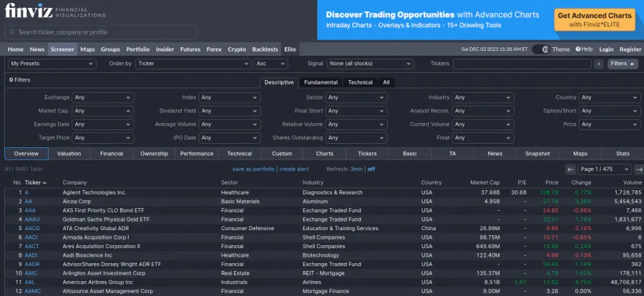644x296 pixels.
Task: Go to previous results page arrow
Action: pyautogui.click(x=570, y=169)
